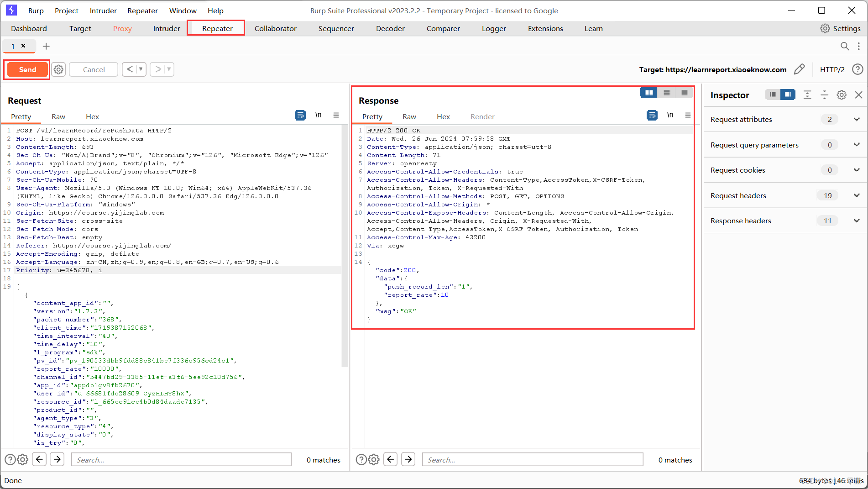Open next history dropdown arrow
This screenshot has width=868, height=489.
pyautogui.click(x=169, y=69)
